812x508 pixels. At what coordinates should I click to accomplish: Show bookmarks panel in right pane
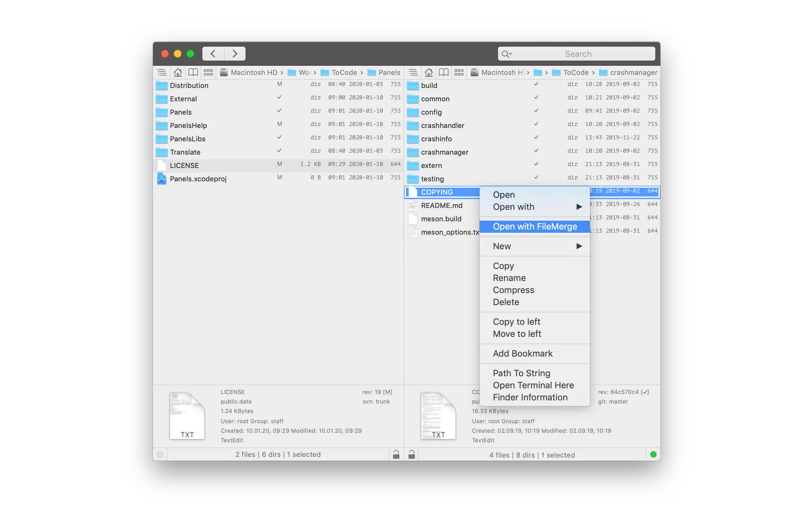point(444,72)
